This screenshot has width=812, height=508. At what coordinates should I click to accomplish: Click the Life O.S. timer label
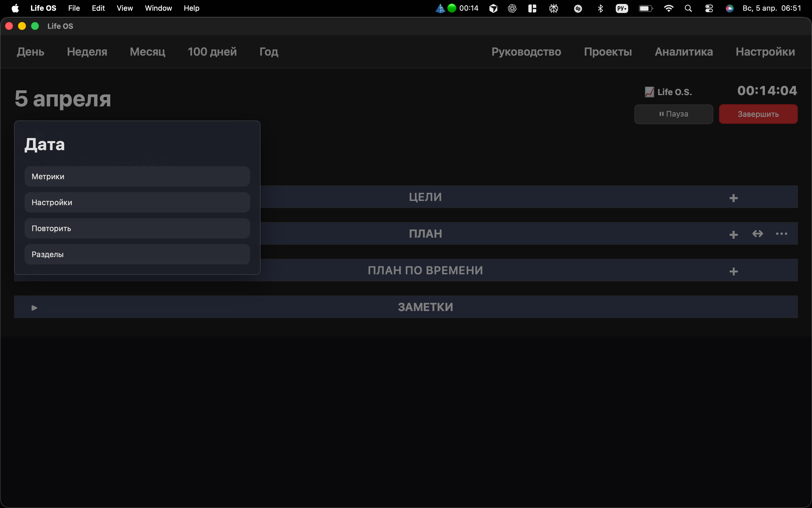pos(674,92)
